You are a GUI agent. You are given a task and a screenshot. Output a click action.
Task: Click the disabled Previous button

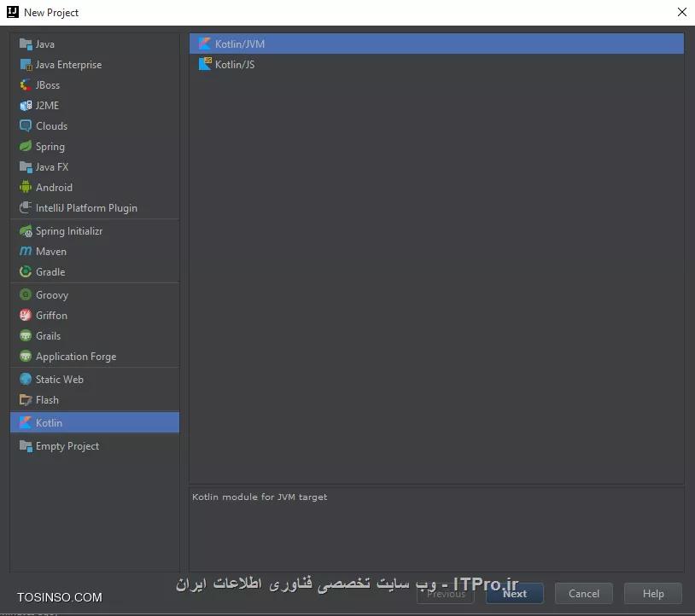pyautogui.click(x=446, y=594)
